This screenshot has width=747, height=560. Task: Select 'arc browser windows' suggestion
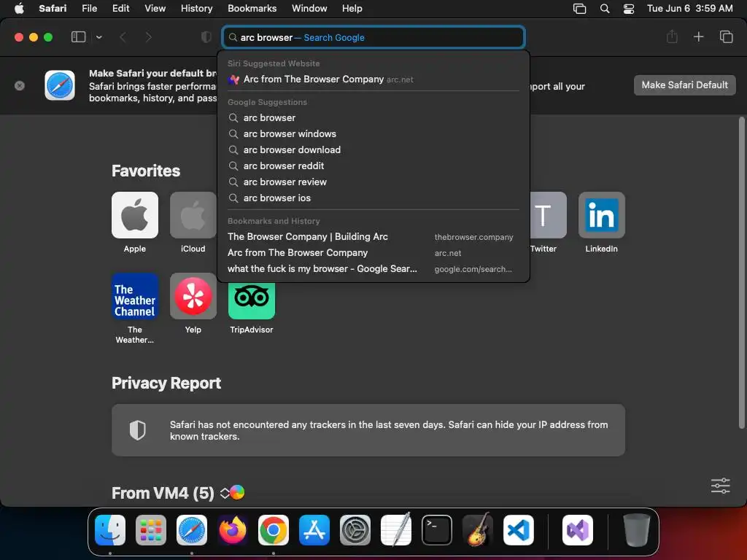[373, 134]
